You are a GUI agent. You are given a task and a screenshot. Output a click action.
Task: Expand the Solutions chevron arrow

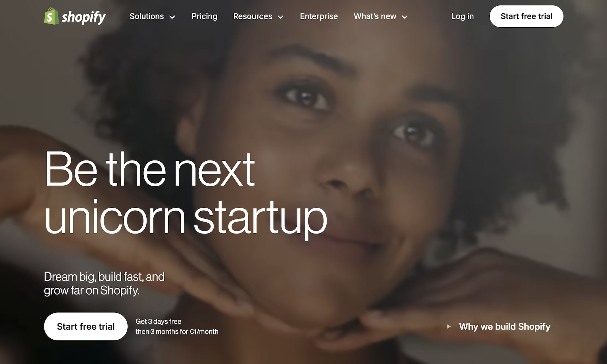(x=172, y=17)
